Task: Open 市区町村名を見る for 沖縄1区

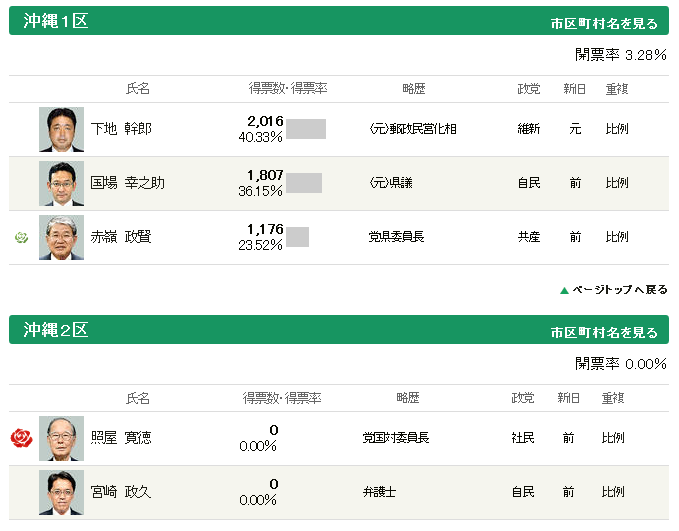Action: tap(604, 23)
